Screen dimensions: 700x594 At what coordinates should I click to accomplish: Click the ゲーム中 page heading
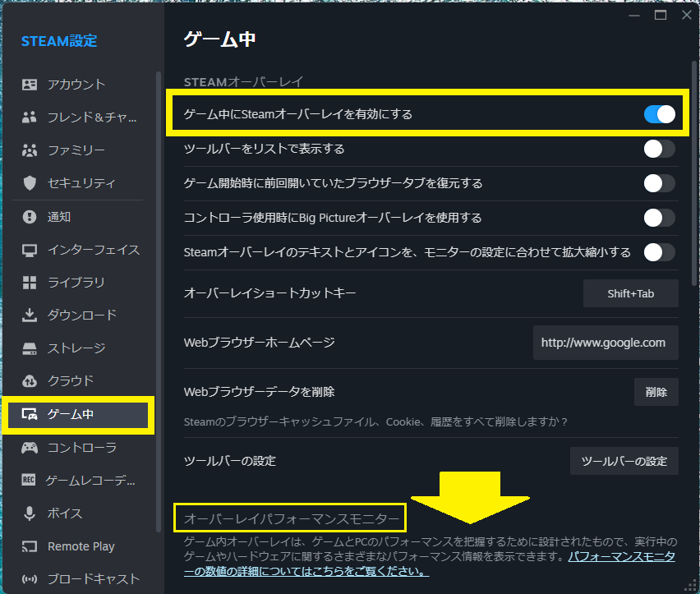pos(219,39)
